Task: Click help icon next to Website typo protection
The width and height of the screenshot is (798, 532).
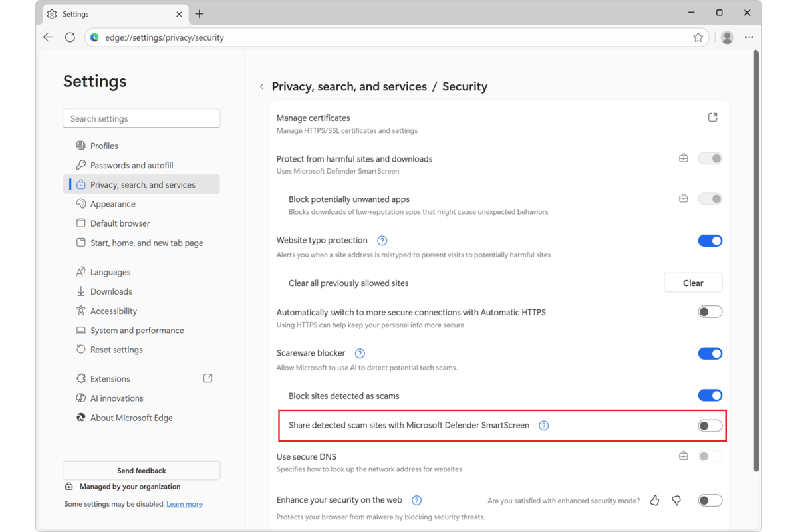Action: (382, 241)
